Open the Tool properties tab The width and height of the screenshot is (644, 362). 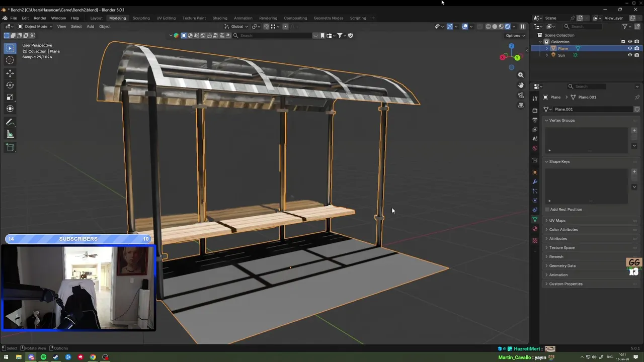point(535,98)
